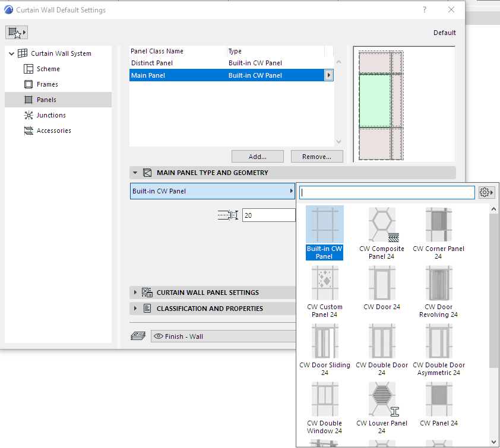
Task: Pick the CW Custom Panel 24 icon
Action: [325, 283]
